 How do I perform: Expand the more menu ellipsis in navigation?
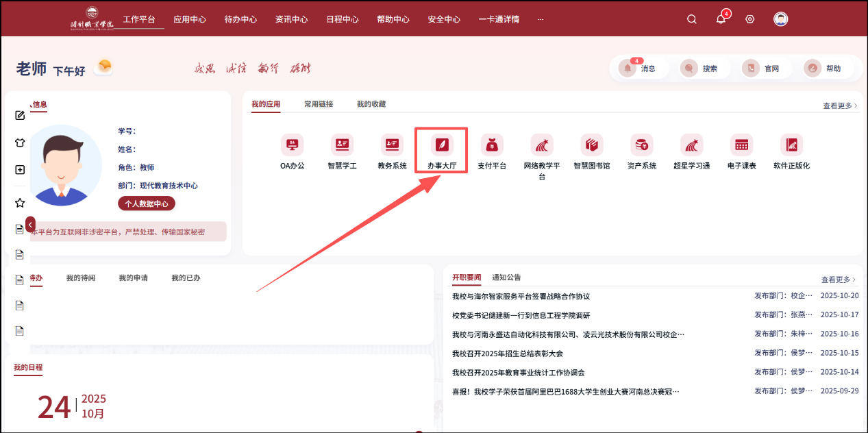541,19
